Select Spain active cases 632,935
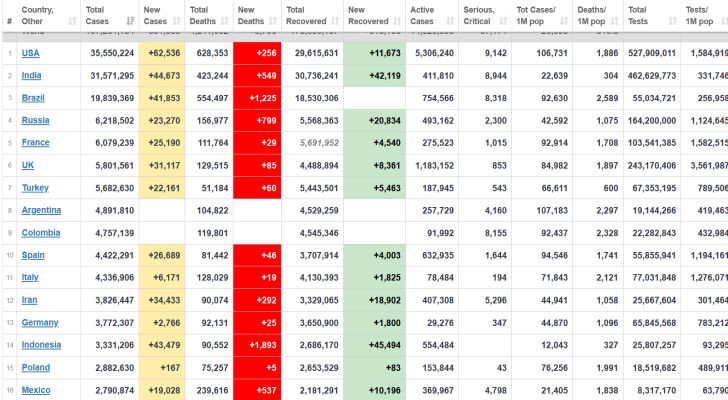Image resolution: width=728 pixels, height=400 pixels. click(438, 255)
